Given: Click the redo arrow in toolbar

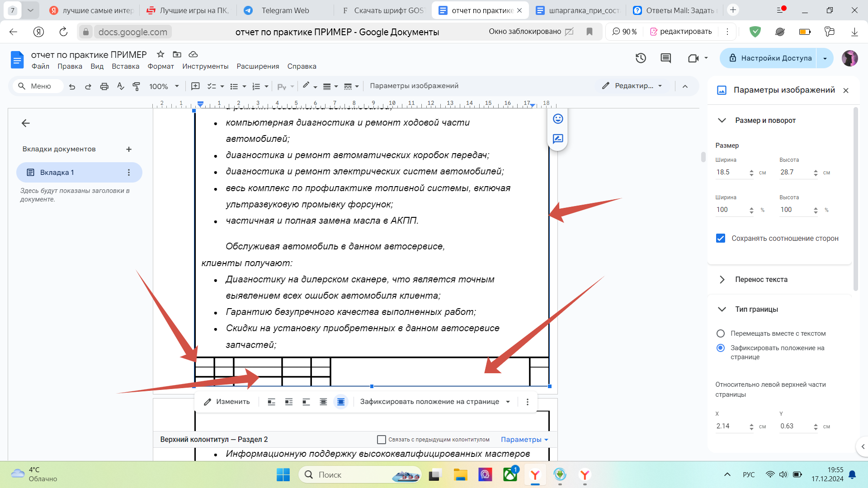Looking at the screenshot, I should tap(88, 86).
